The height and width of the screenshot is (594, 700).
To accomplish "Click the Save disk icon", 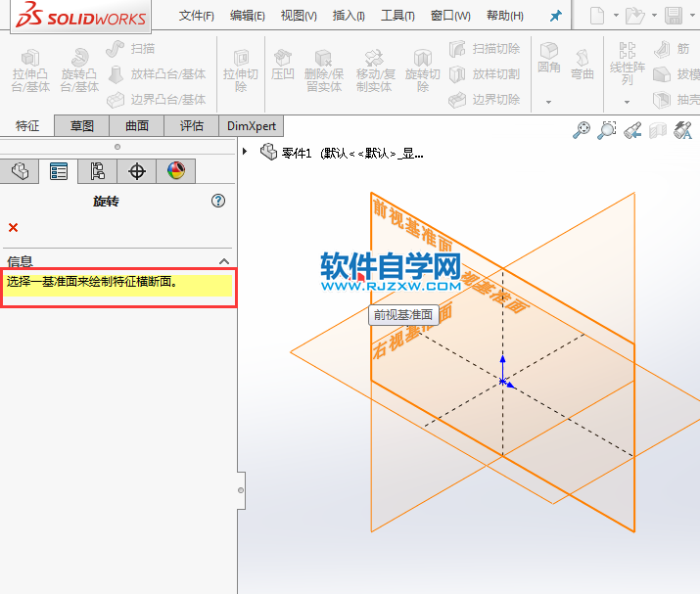I will coord(674,16).
